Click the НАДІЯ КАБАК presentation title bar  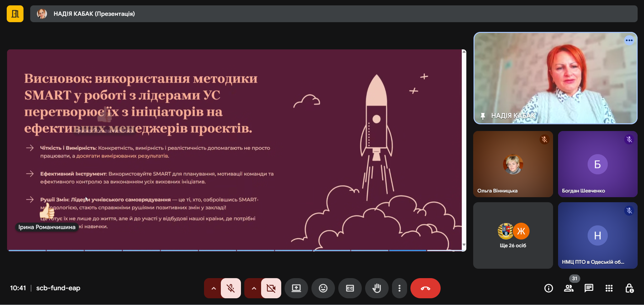(334, 14)
